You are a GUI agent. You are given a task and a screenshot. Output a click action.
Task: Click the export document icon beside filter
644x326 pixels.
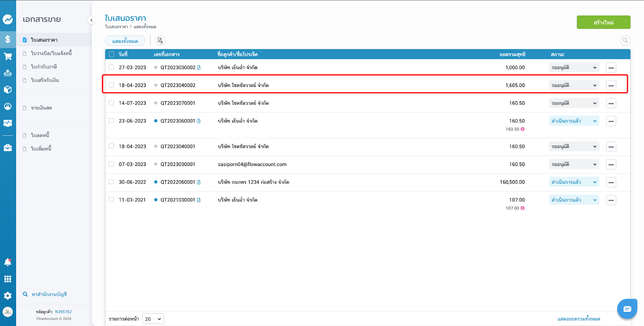160,41
